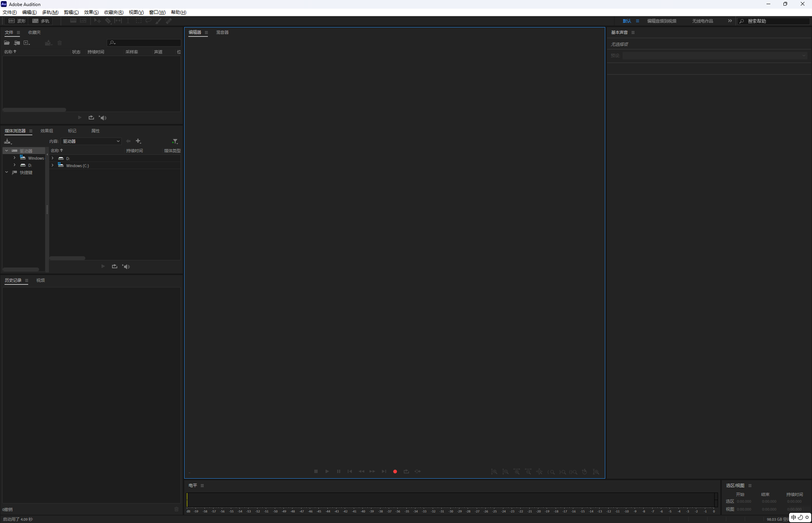Click the red Record button
Image resolution: width=812 pixels, height=523 pixels.
point(395,472)
